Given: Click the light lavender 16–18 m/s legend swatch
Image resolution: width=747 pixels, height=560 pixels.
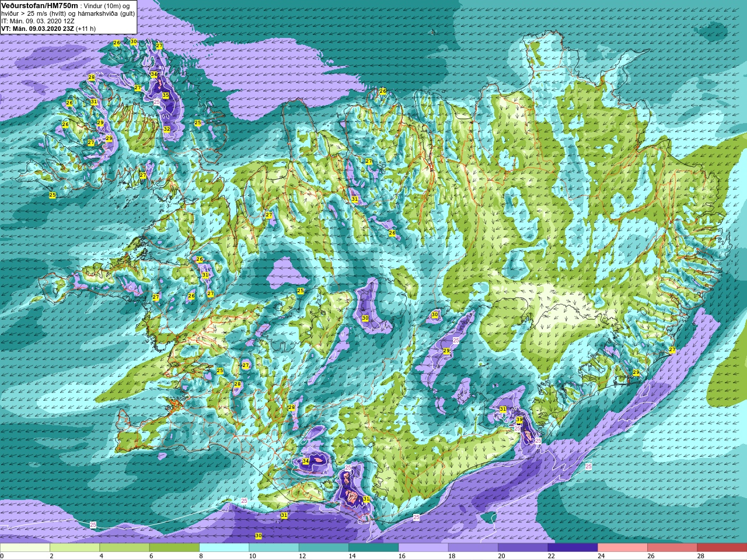Looking at the screenshot, I should (423, 548).
